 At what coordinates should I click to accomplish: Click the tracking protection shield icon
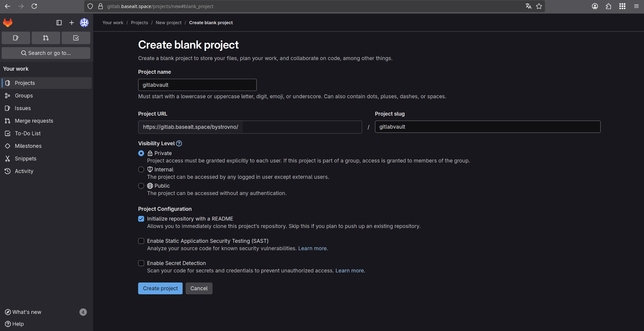(x=90, y=6)
